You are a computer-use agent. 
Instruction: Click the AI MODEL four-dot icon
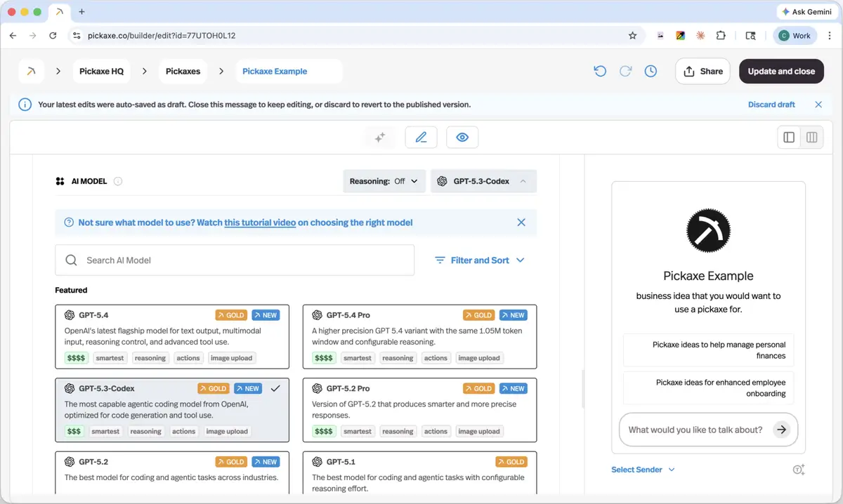(x=60, y=181)
